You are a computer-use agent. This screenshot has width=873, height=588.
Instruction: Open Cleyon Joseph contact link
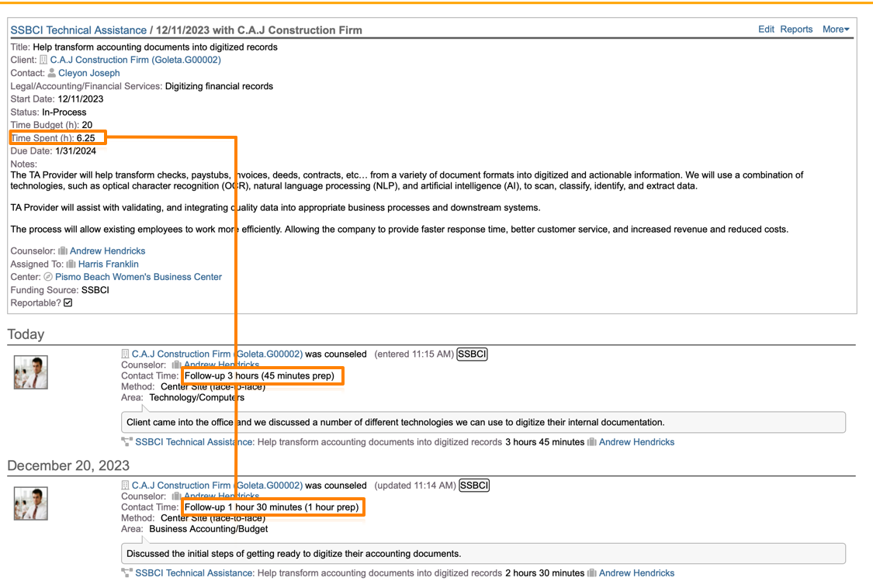tap(89, 73)
